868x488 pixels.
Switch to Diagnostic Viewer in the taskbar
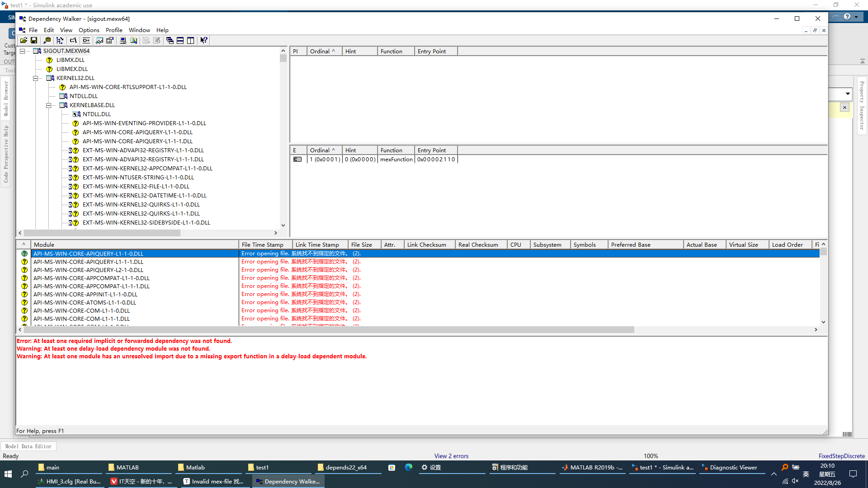pyautogui.click(x=732, y=468)
